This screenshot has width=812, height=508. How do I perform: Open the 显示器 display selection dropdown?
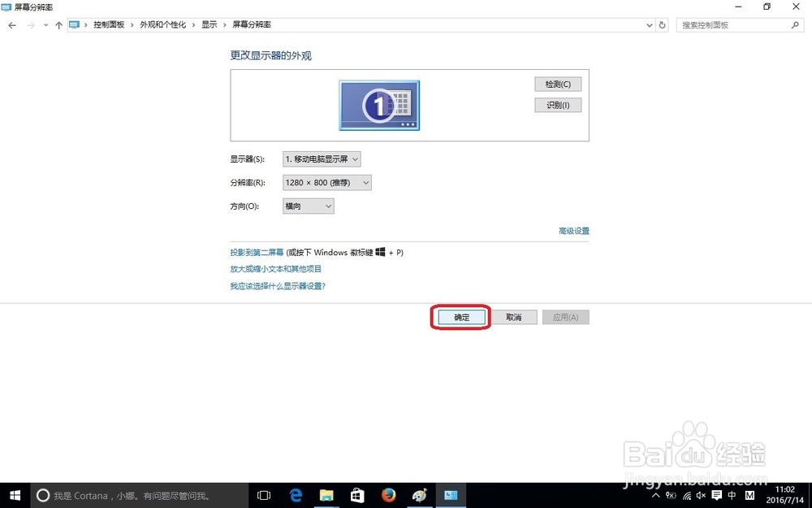click(x=322, y=158)
